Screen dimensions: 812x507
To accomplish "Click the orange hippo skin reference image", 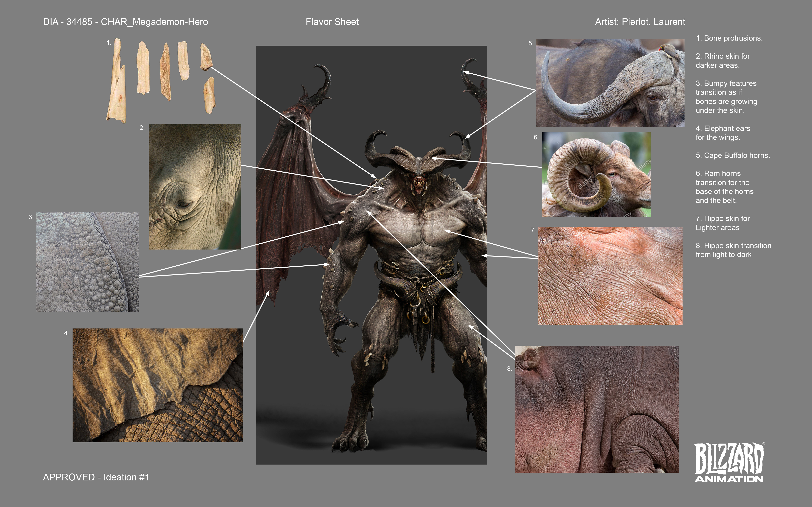I will click(610, 276).
